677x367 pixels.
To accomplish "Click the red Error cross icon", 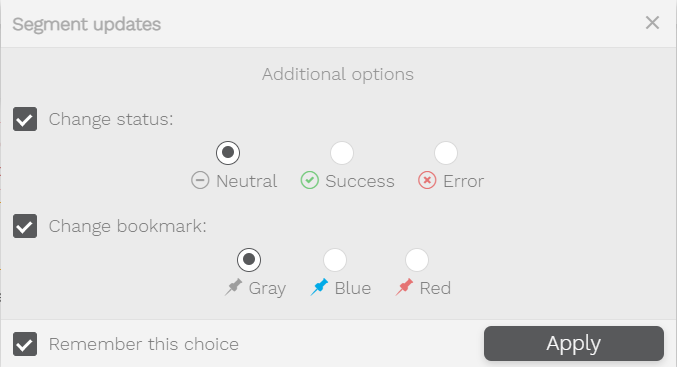I will coord(427,180).
